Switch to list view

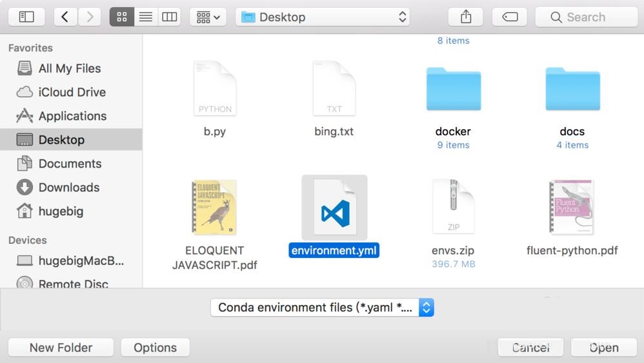pyautogui.click(x=146, y=17)
